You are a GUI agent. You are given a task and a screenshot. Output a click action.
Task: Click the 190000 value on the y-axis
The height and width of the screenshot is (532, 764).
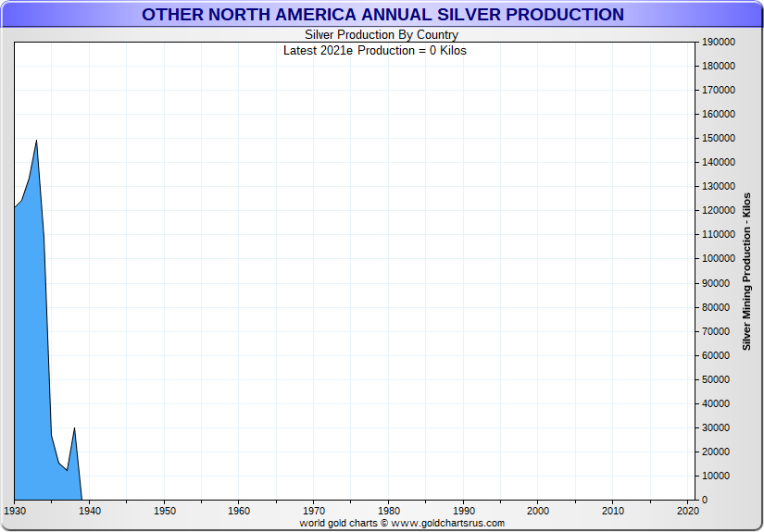pyautogui.click(x=718, y=42)
